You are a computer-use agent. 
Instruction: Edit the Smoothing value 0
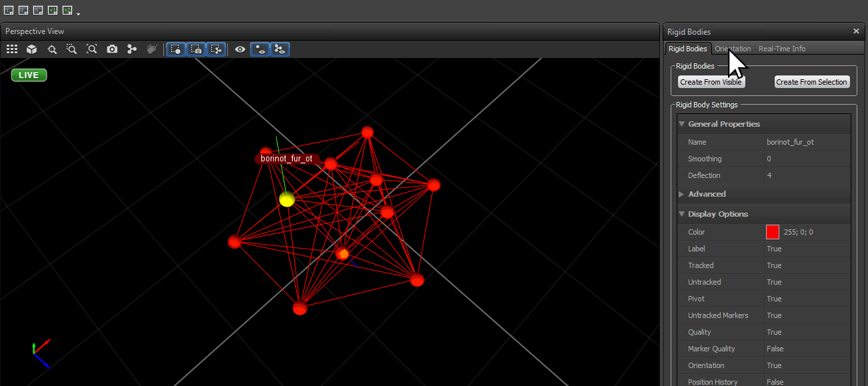pos(807,159)
